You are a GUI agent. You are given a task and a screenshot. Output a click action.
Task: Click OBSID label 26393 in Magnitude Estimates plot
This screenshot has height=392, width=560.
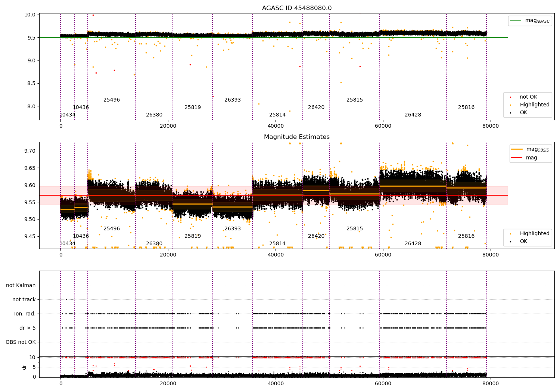(233, 229)
